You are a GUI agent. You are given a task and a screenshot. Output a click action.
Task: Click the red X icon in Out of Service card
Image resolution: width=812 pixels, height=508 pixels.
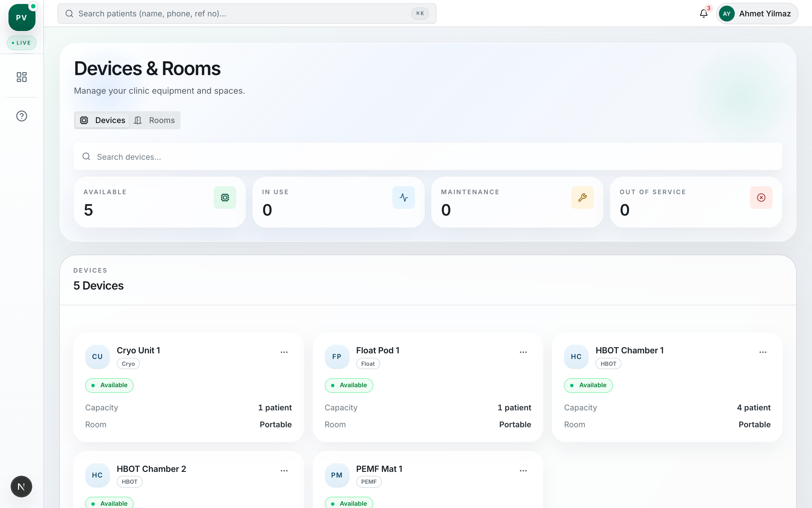point(761,198)
